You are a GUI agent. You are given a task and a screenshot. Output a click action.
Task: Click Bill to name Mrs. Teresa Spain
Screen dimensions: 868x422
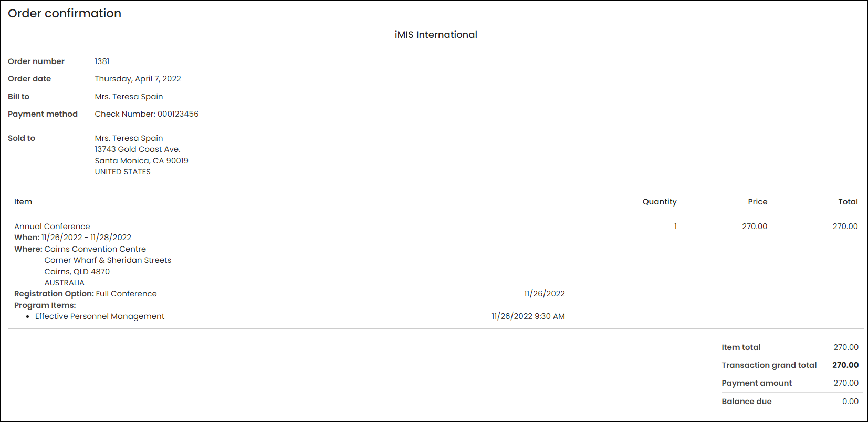pyautogui.click(x=129, y=97)
